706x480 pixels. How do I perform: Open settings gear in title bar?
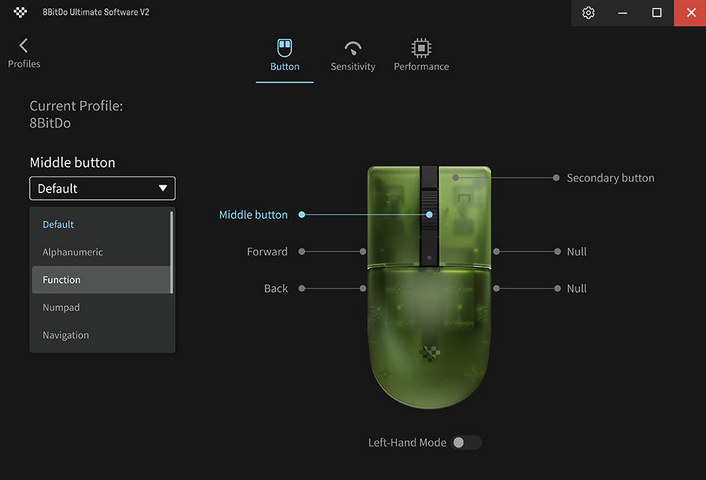point(589,13)
